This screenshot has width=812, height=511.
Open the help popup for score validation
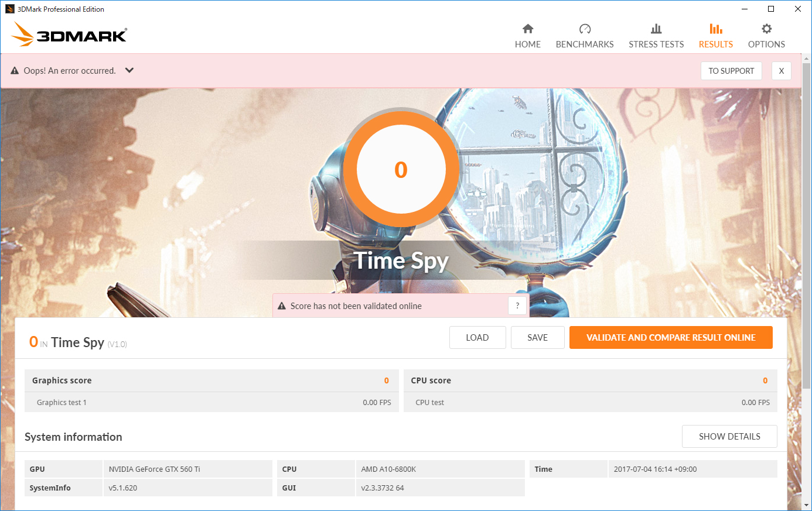point(517,305)
